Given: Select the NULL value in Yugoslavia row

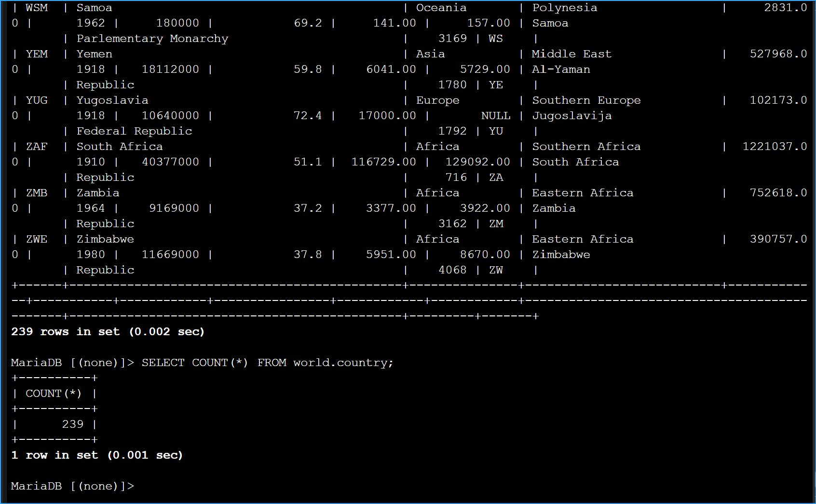Looking at the screenshot, I should [495, 116].
